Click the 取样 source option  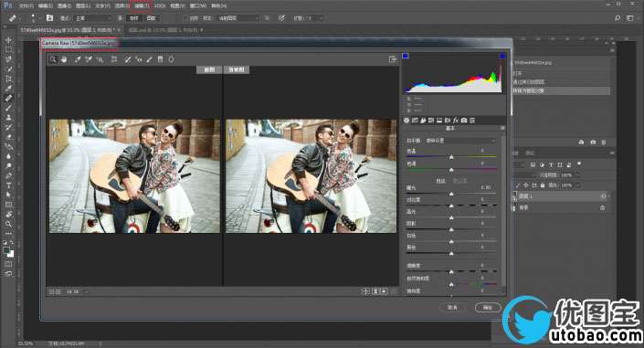click(x=134, y=18)
